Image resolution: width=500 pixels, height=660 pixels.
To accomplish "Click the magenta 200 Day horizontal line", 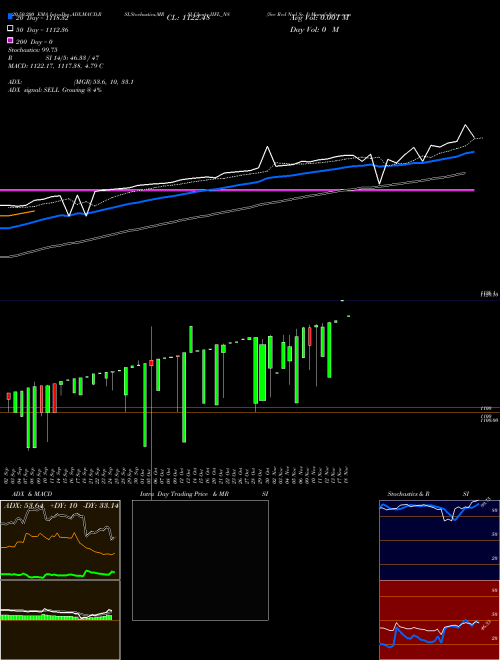I will point(237,190).
